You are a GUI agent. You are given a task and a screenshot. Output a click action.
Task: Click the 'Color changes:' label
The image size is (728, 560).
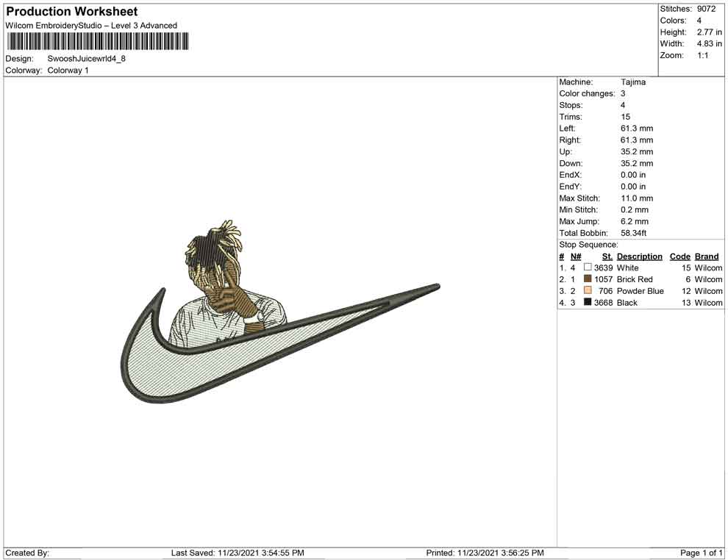pyautogui.click(x=587, y=93)
